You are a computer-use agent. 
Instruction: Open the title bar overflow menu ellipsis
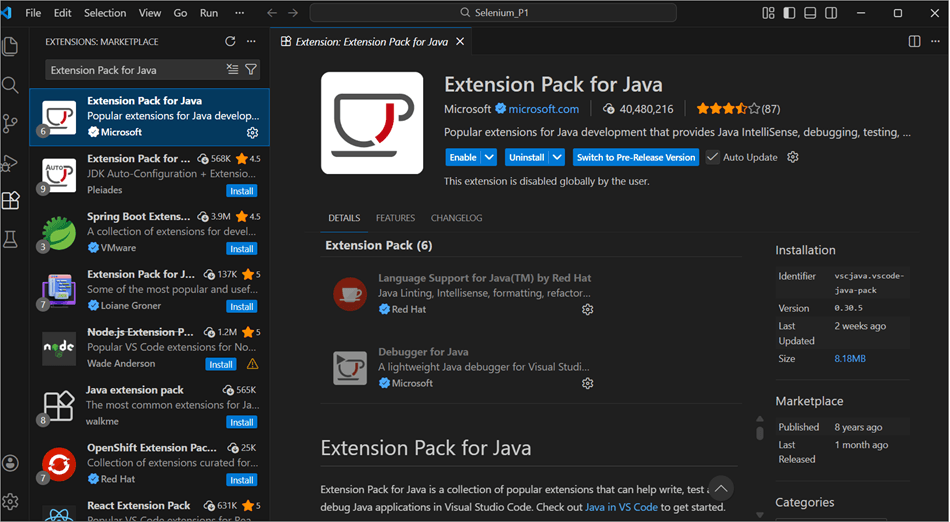pyautogui.click(x=240, y=13)
